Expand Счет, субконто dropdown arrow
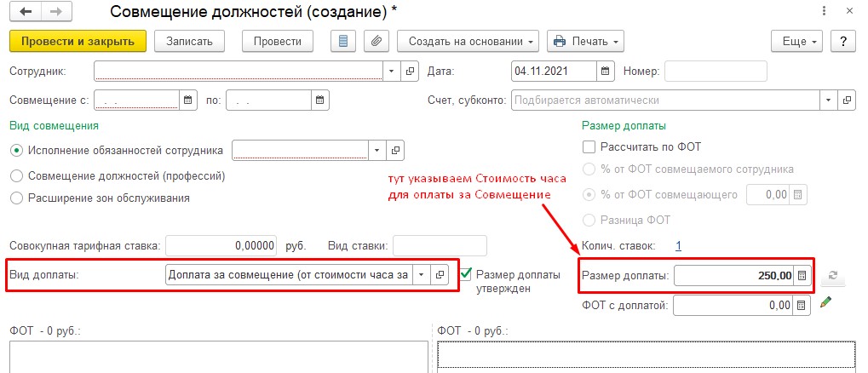868x373 pixels. (828, 100)
